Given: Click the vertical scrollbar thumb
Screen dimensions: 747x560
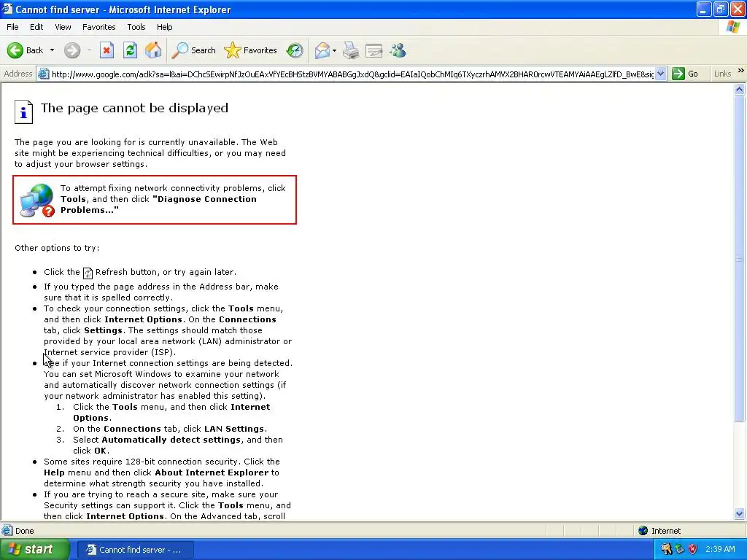Looking at the screenshot, I should click(740, 259).
